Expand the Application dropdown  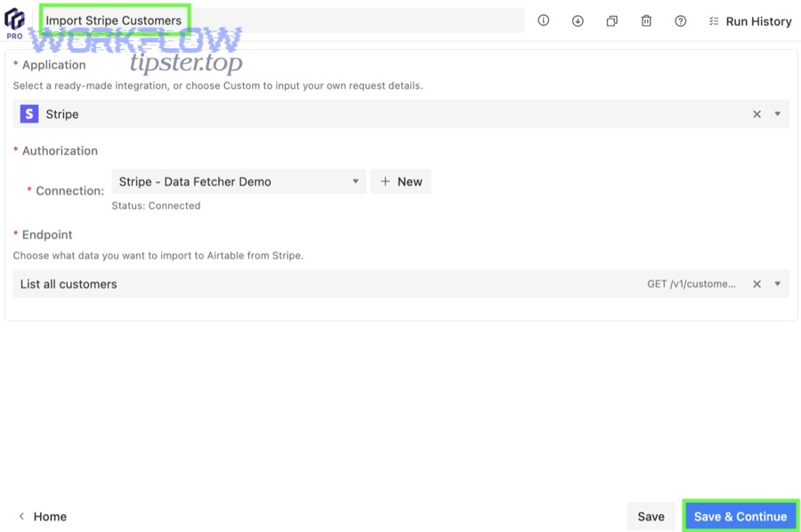(776, 114)
